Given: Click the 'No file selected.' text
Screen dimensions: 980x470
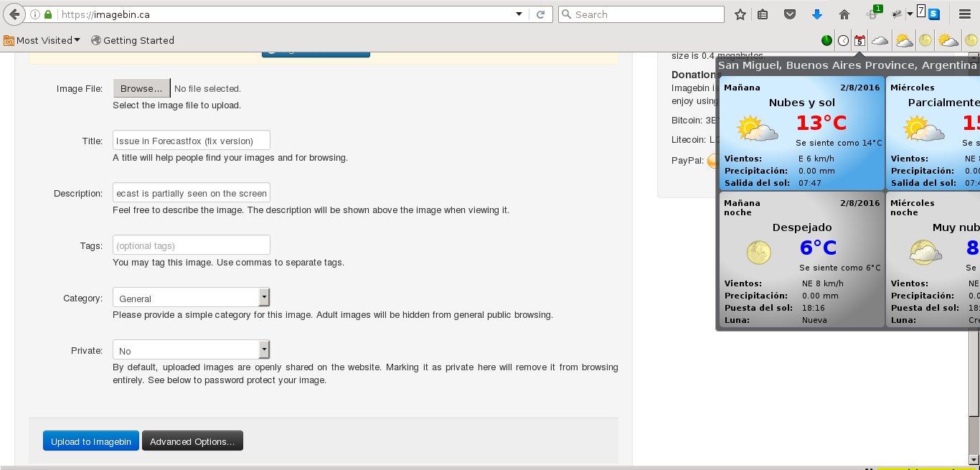Looking at the screenshot, I should click(x=207, y=89).
